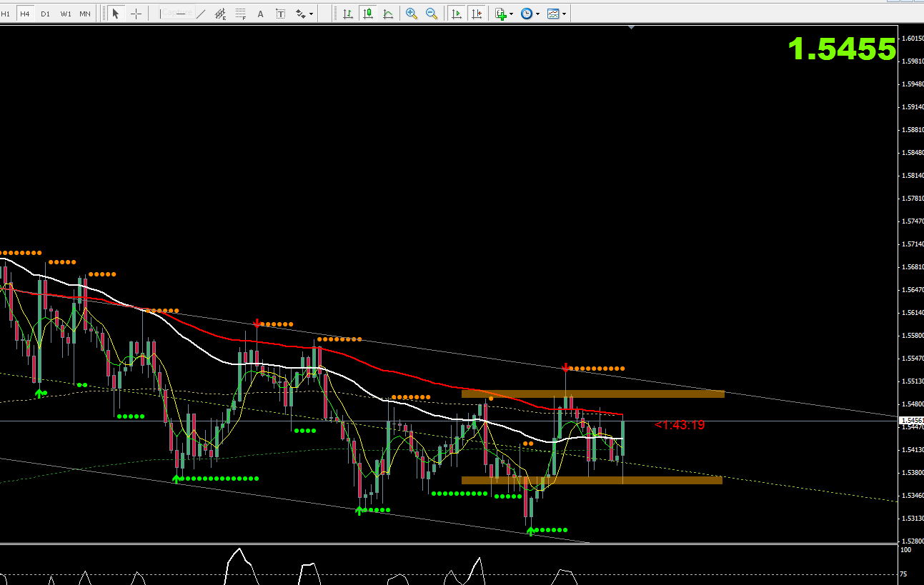924x585 pixels.
Task: Zoom in on the chart
Action: (412, 14)
